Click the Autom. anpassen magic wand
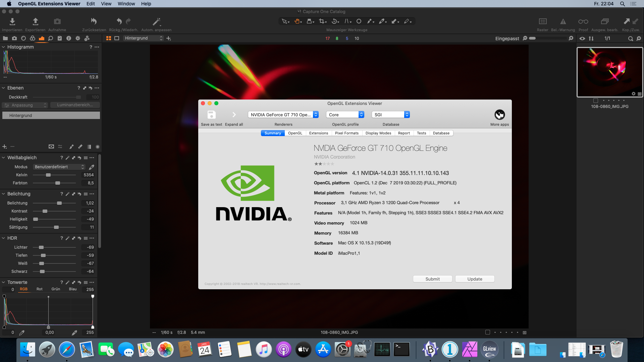The height and width of the screenshot is (362, 644). (x=156, y=22)
